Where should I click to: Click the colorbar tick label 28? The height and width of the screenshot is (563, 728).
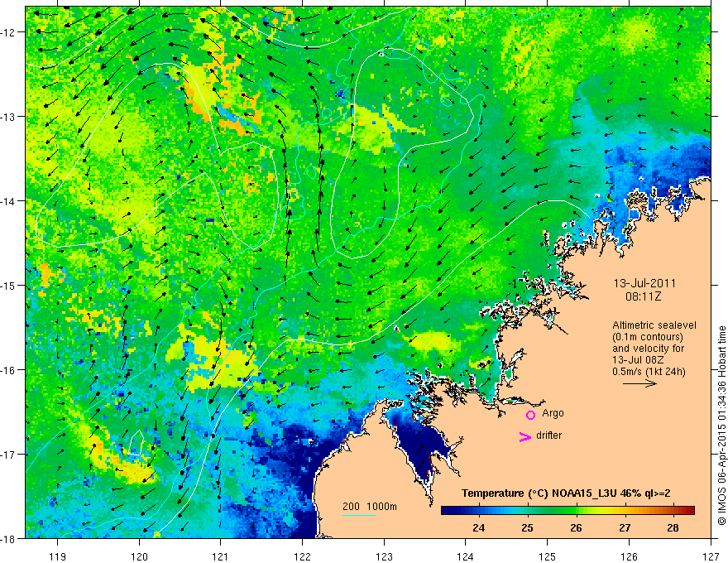click(x=673, y=527)
